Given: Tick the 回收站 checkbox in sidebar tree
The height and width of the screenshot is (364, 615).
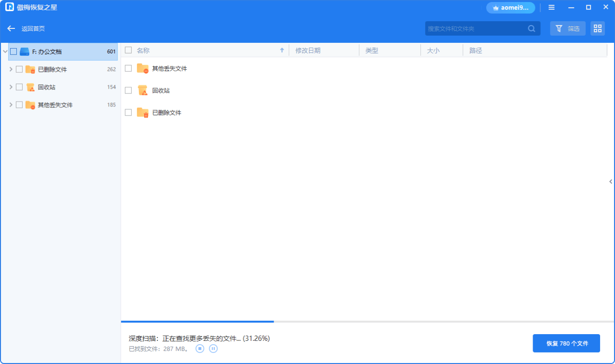Looking at the screenshot, I should (x=19, y=87).
